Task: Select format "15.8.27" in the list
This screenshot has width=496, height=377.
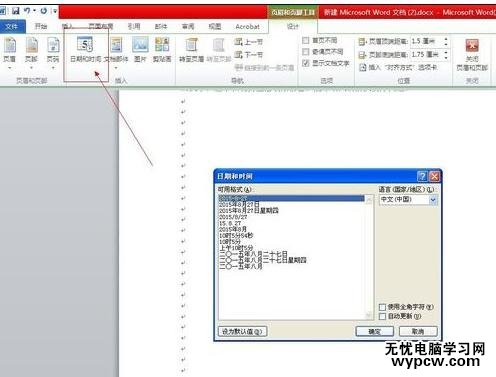Action: [x=230, y=223]
